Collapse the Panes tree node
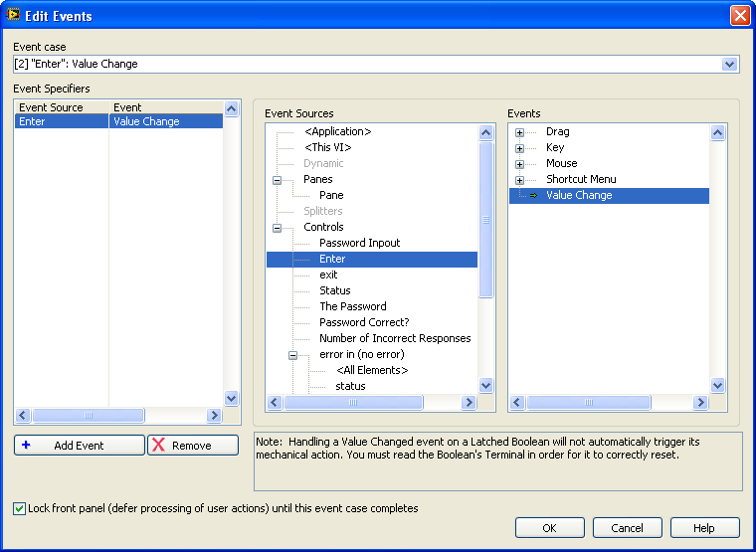 [x=277, y=180]
